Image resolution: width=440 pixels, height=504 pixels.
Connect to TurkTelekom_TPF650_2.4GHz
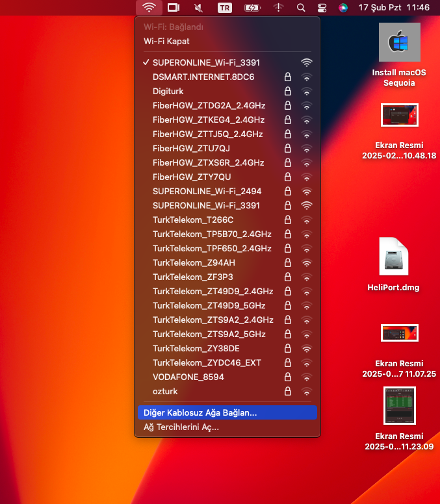click(x=227, y=249)
